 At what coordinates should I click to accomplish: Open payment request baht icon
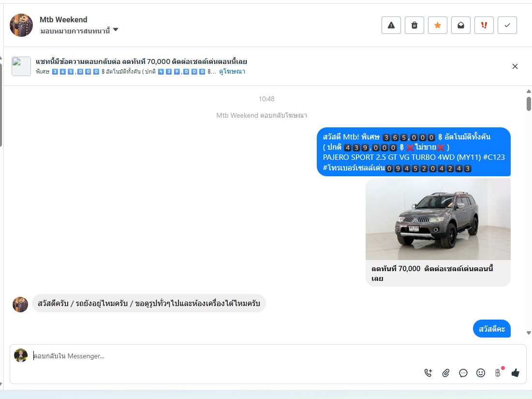point(498,372)
